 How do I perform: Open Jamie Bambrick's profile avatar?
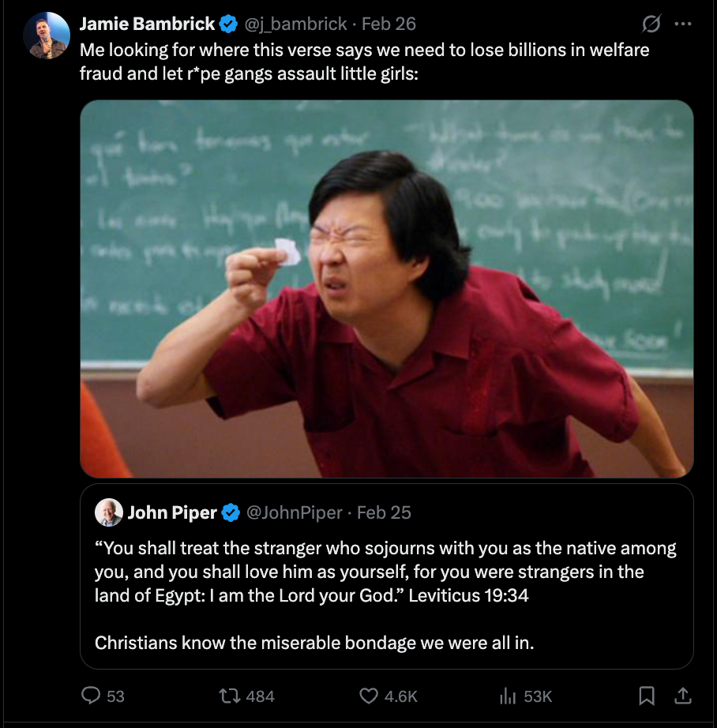(47, 36)
